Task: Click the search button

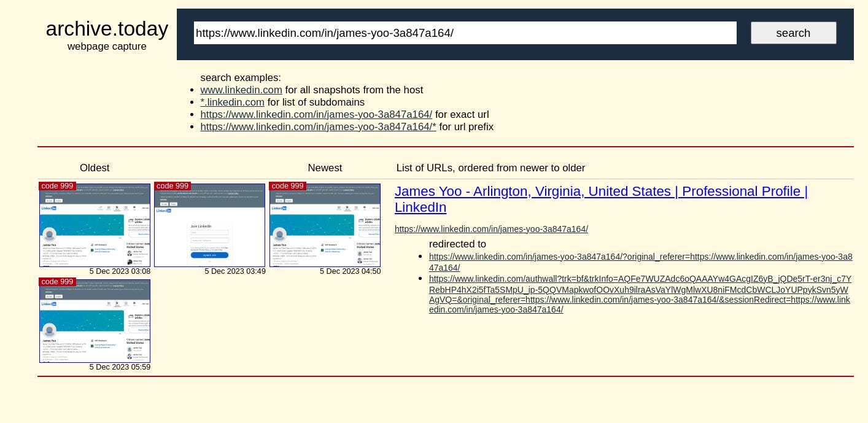Action: point(793,33)
